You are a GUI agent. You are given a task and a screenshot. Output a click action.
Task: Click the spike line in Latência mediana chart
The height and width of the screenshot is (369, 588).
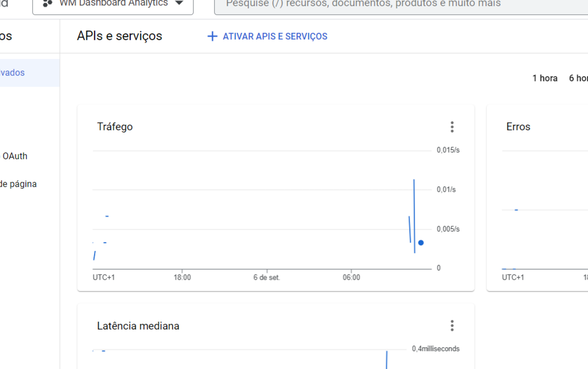click(387, 360)
